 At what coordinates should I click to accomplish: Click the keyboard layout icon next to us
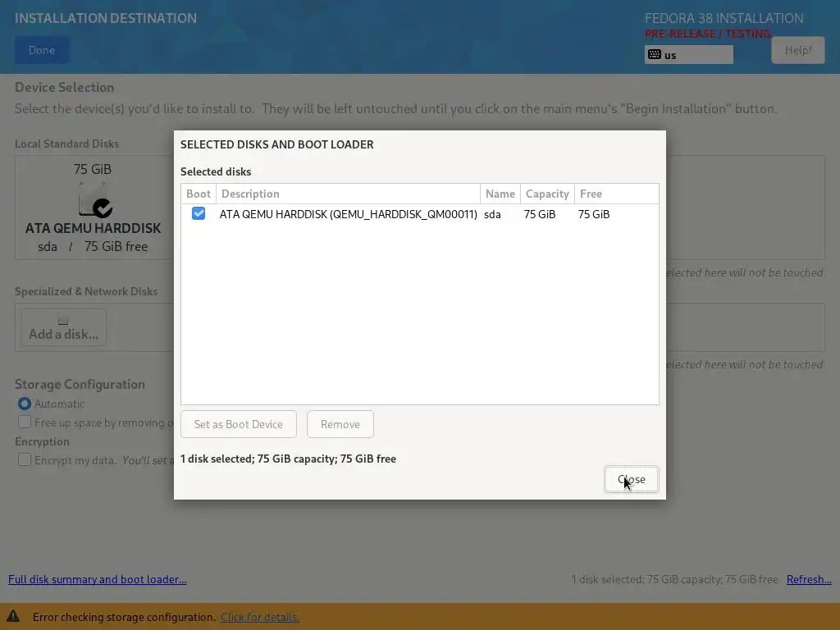pyautogui.click(x=654, y=54)
